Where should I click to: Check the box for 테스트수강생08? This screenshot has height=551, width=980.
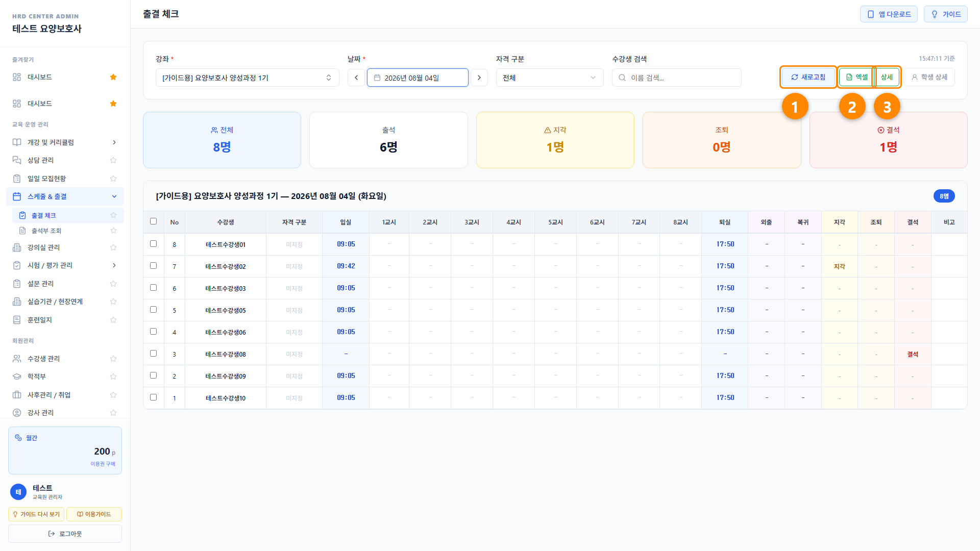coord(153,354)
